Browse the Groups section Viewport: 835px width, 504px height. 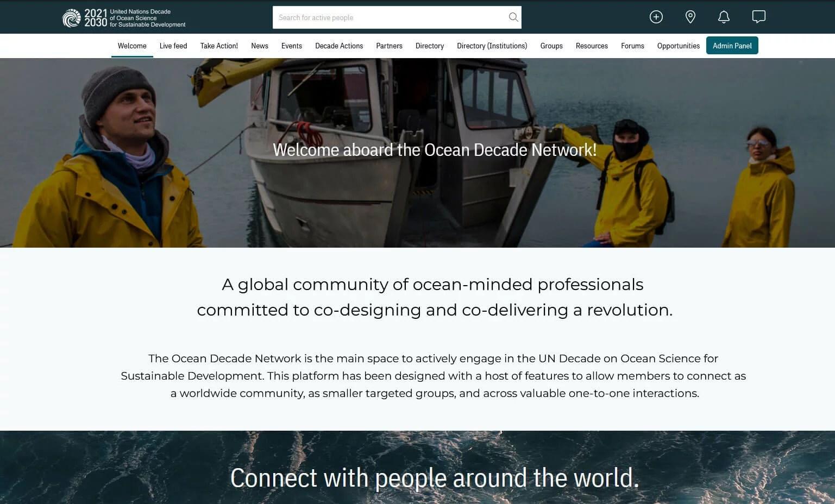(551, 46)
